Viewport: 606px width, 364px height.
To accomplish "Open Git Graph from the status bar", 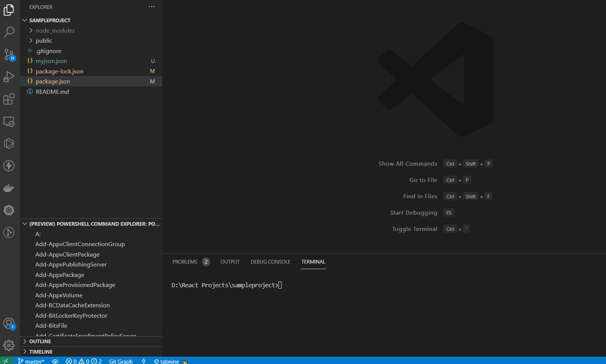I will click(x=121, y=361).
